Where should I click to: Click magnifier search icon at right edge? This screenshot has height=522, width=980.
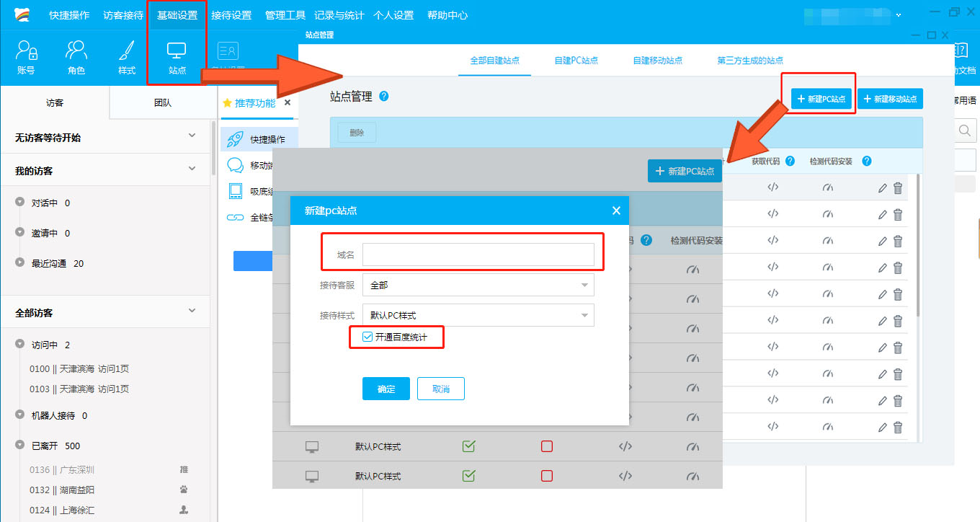tap(965, 130)
